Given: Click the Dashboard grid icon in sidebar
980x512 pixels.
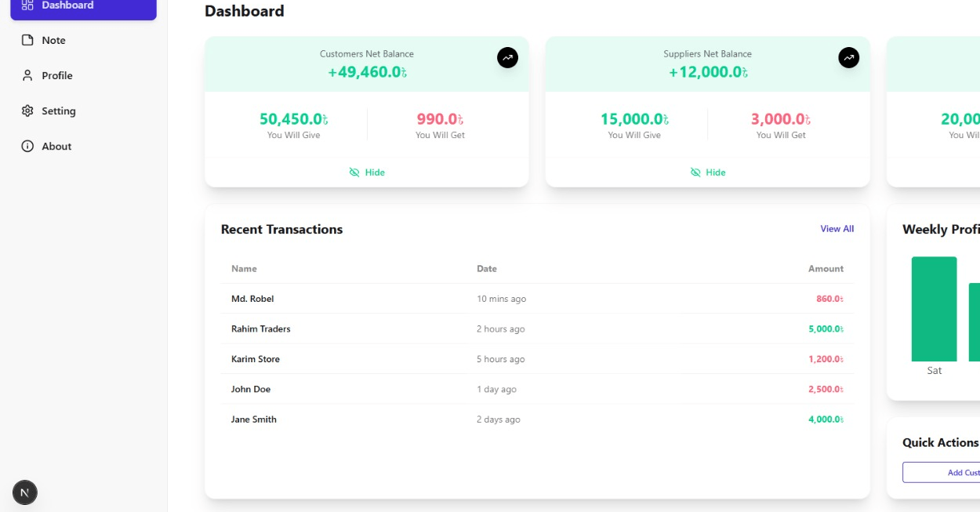Looking at the screenshot, I should [27, 5].
